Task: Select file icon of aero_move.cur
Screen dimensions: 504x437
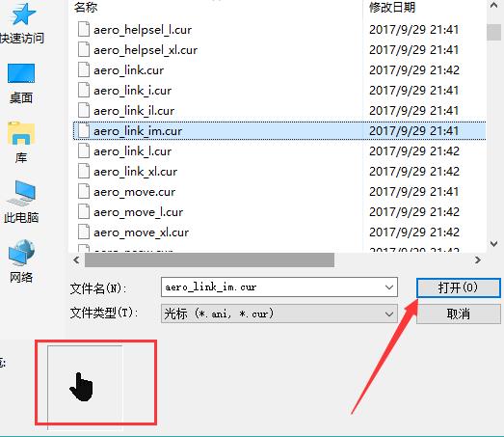Action: click(84, 192)
